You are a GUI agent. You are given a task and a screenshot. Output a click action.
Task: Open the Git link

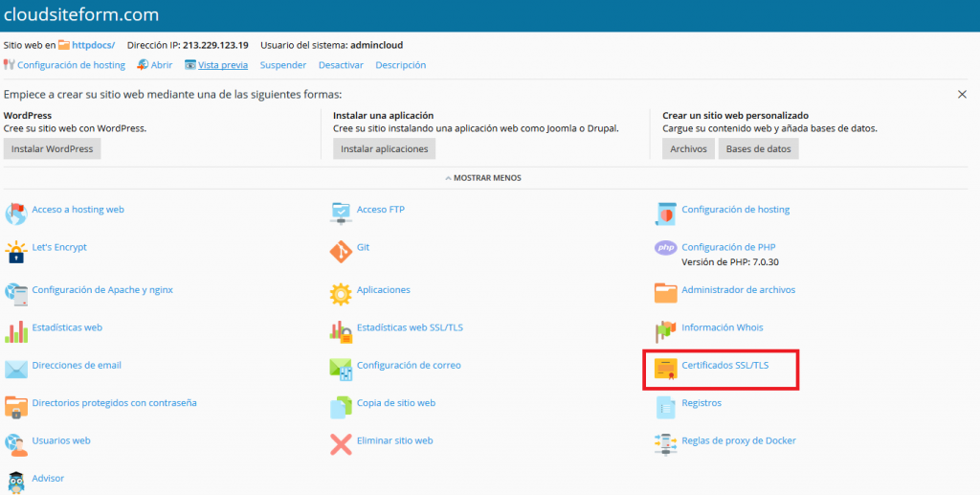pyautogui.click(x=363, y=247)
